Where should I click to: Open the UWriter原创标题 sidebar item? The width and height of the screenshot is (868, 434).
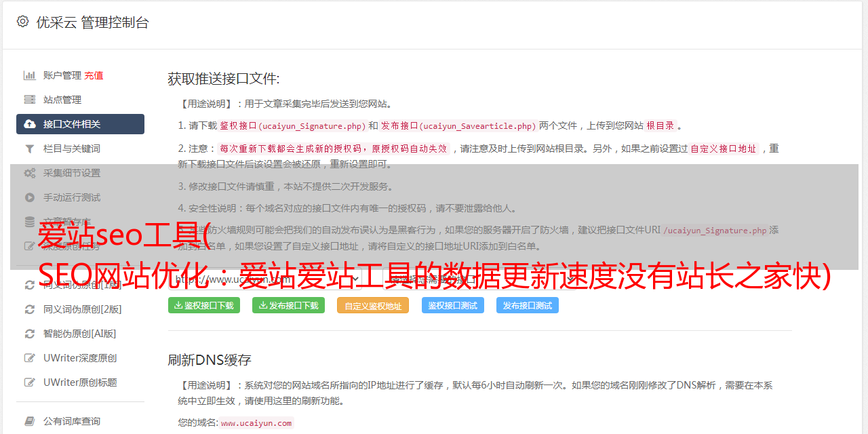80,382
